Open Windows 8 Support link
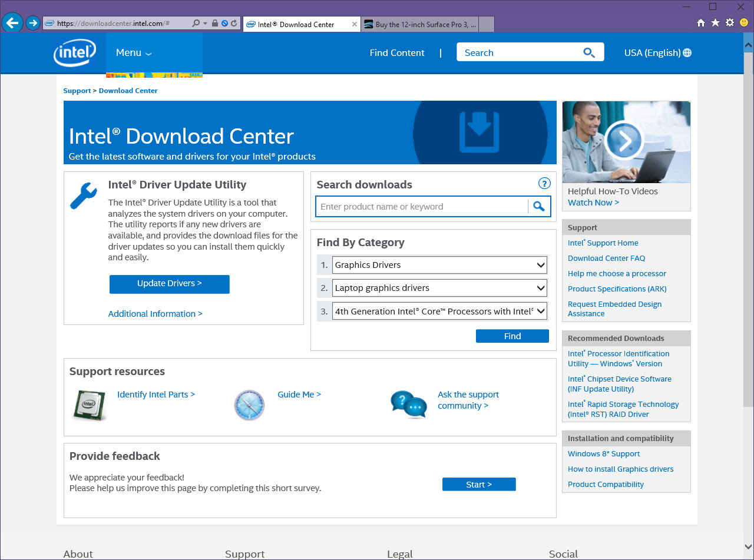Screen dimensions: 754x560 [604, 453]
